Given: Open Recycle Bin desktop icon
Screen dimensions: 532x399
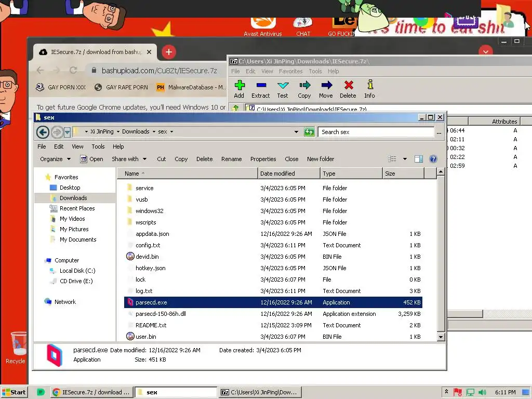Looking at the screenshot, I should (x=16, y=348).
